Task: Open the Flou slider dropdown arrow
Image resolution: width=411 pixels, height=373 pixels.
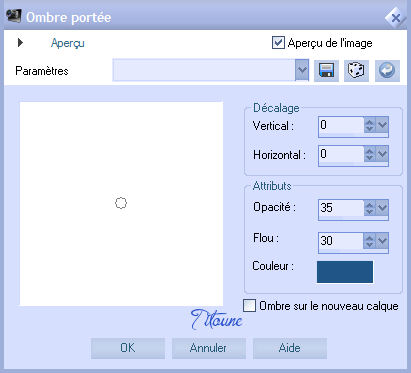Action: (382, 241)
